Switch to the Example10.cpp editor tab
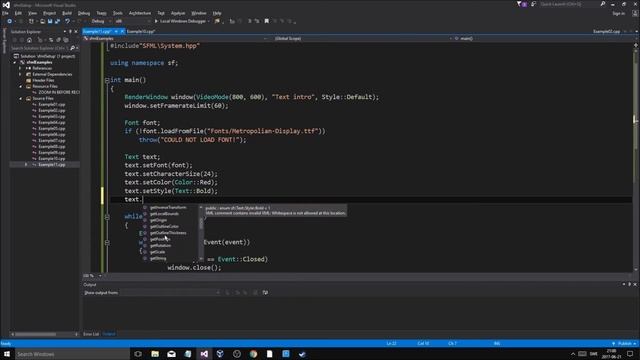640x360 pixels. [x=141, y=31]
